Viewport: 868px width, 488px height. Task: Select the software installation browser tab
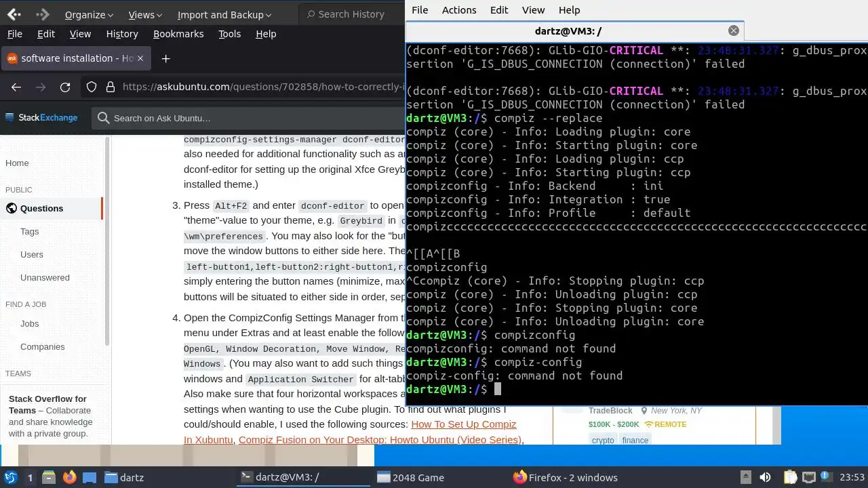point(75,58)
